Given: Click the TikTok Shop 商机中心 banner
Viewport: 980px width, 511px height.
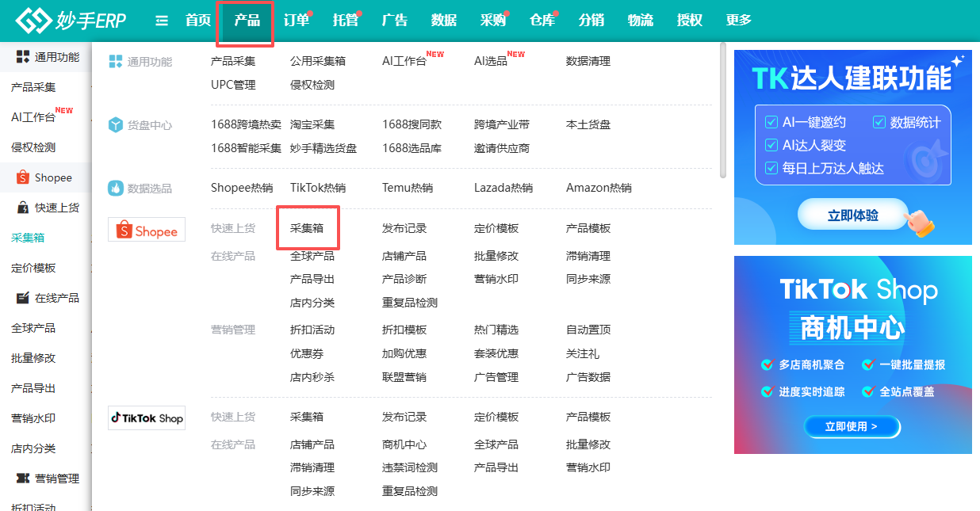Looking at the screenshot, I should click(853, 355).
